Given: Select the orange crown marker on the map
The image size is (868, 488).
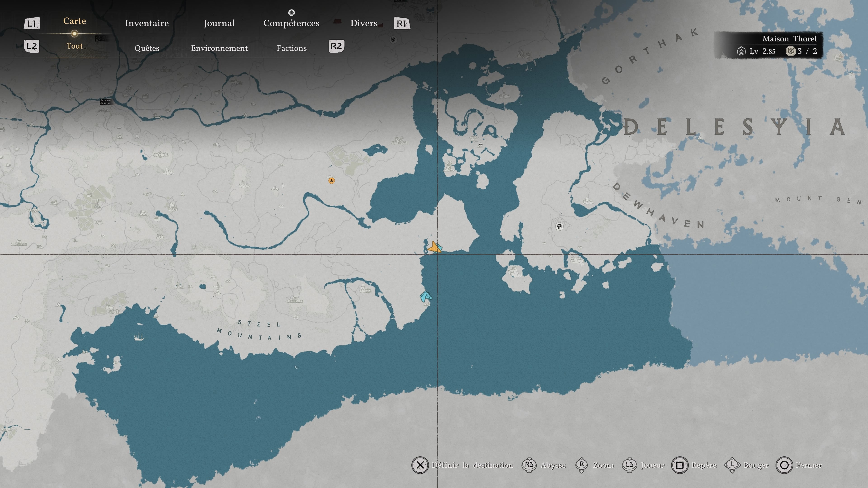Looking at the screenshot, I should (332, 181).
